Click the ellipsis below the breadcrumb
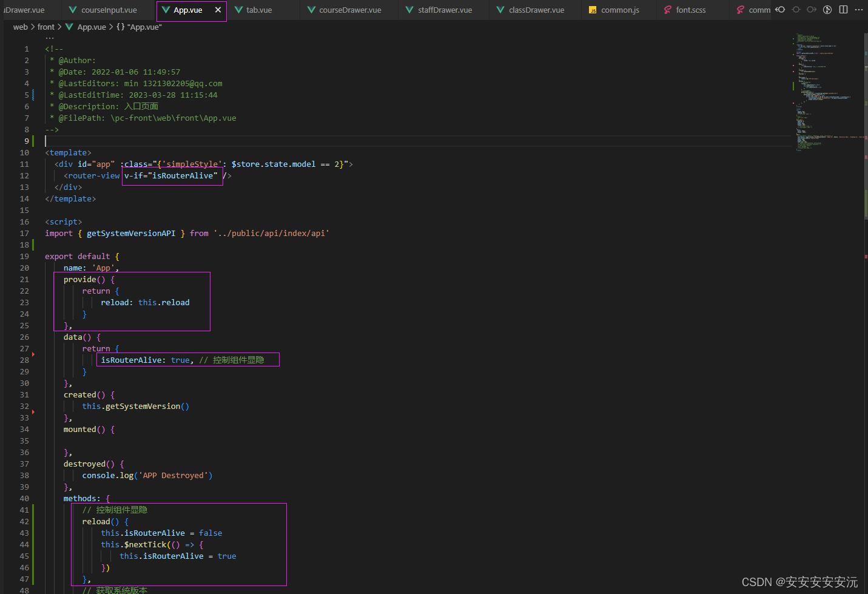868x594 pixels. (50, 38)
